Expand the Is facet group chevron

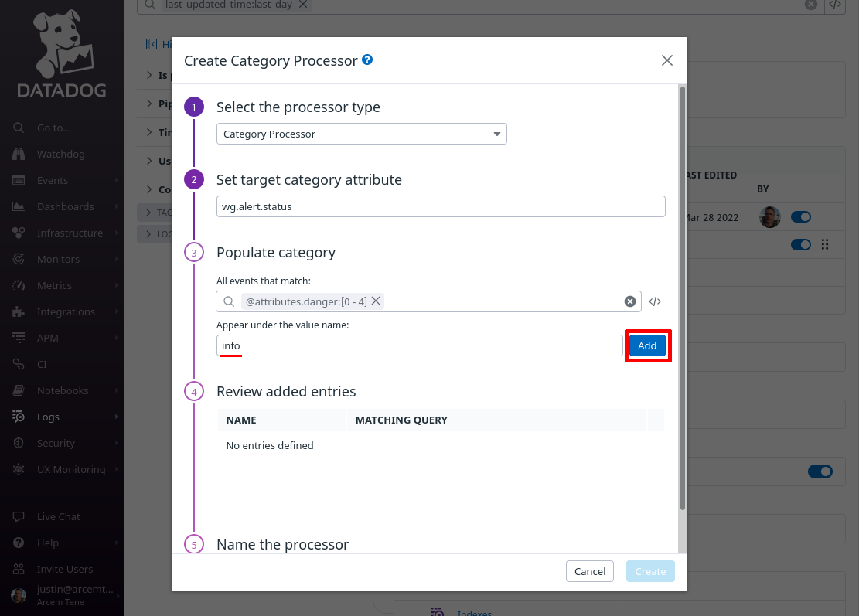149,75
